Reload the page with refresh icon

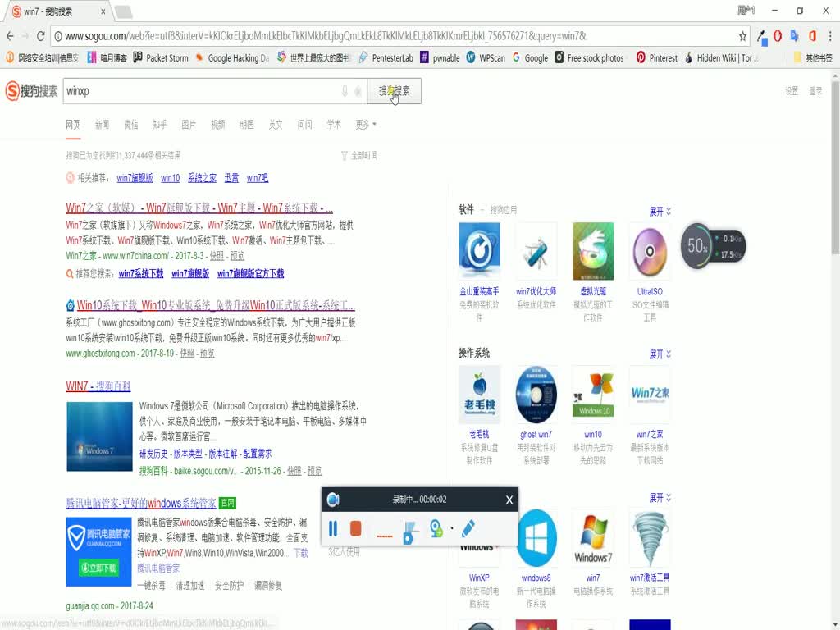(40, 36)
